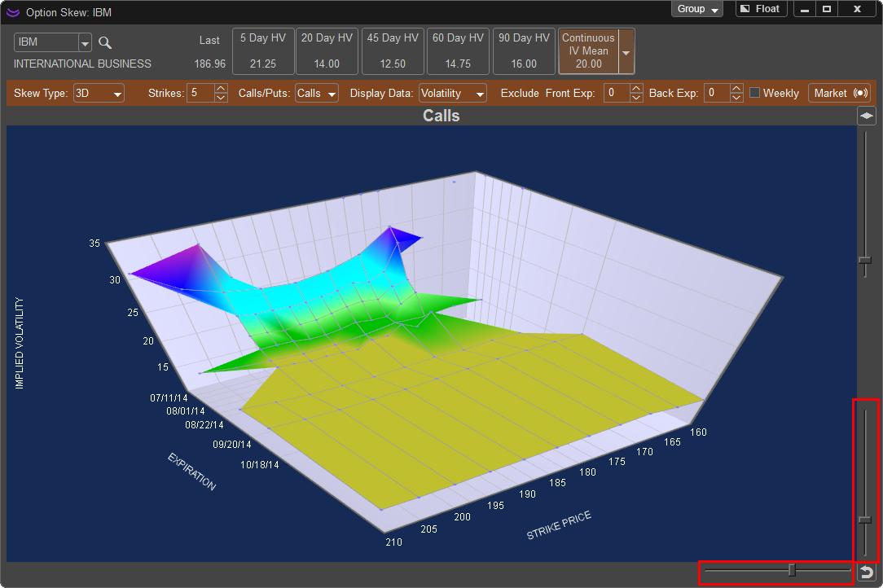Click the INTERNATIONAL BUSINESS company name
The image size is (883, 588).
pos(82,64)
